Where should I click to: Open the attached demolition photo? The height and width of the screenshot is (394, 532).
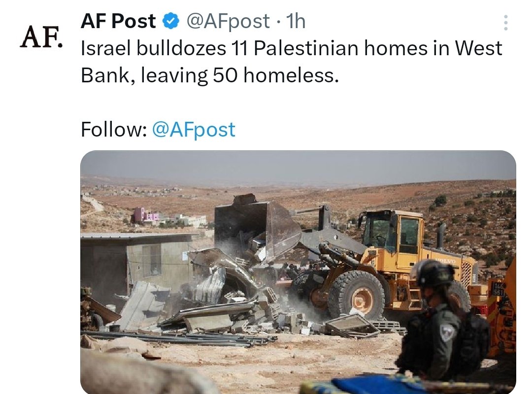[x=298, y=272]
